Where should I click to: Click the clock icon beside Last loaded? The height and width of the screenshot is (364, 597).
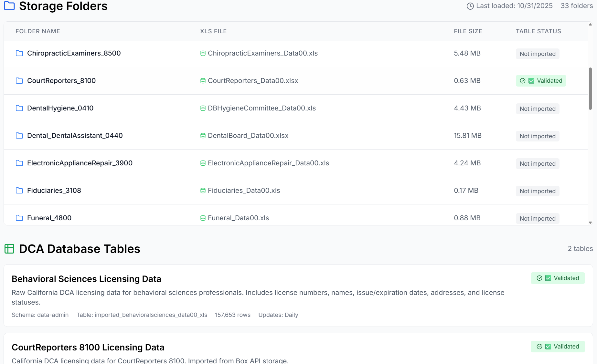click(x=470, y=6)
